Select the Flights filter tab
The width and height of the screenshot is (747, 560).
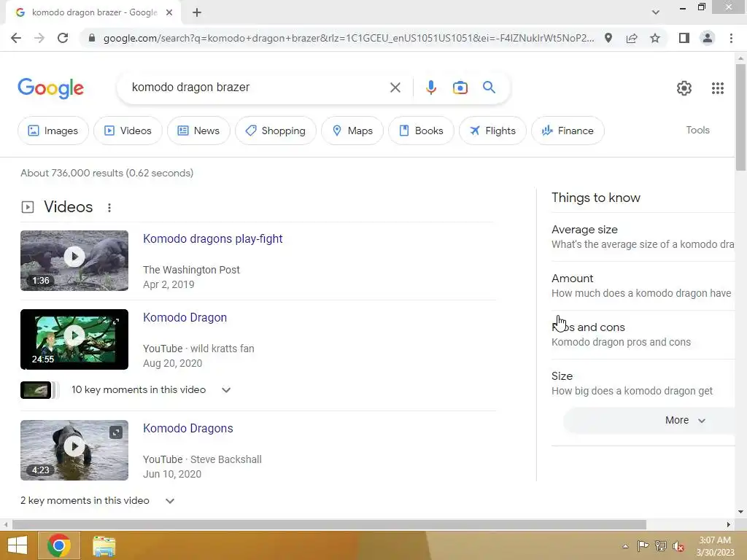[x=492, y=131]
